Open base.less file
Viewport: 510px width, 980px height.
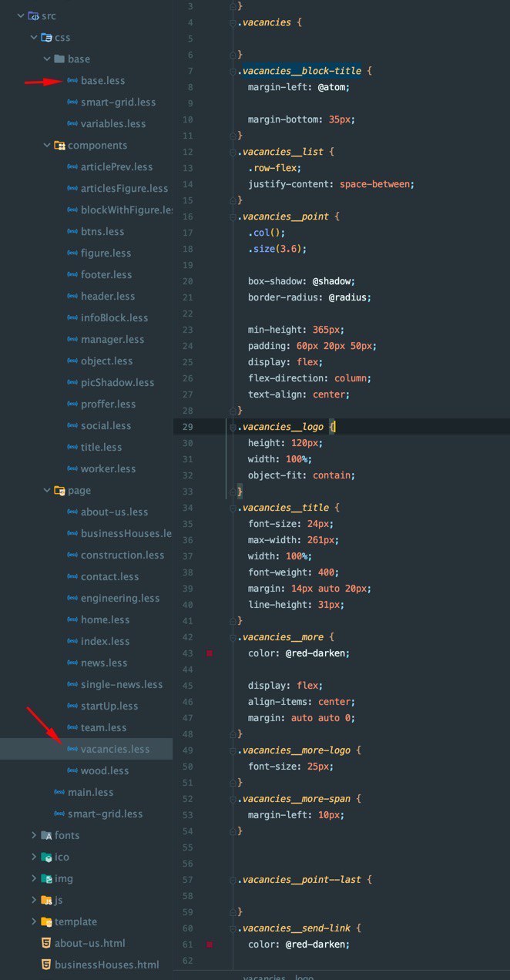(102, 80)
